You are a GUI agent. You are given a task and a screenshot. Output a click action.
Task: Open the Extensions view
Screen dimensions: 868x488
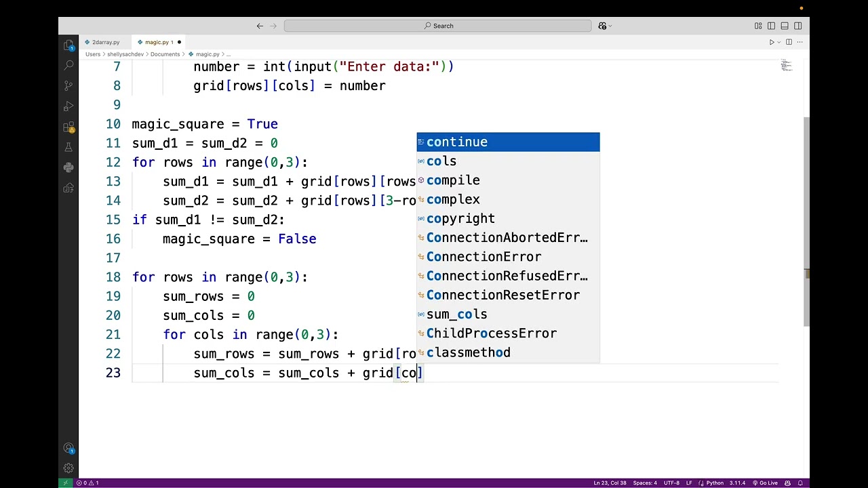(x=68, y=127)
